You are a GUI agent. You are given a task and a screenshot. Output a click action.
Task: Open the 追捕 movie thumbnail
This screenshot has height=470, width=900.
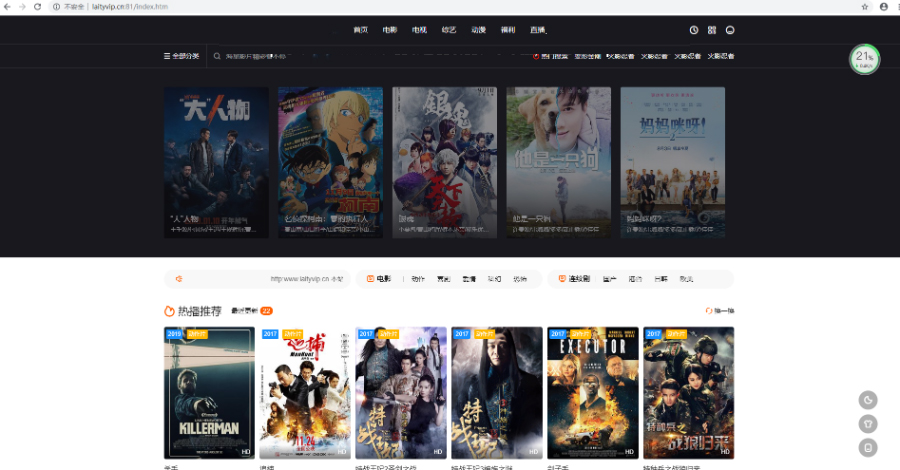click(x=305, y=393)
